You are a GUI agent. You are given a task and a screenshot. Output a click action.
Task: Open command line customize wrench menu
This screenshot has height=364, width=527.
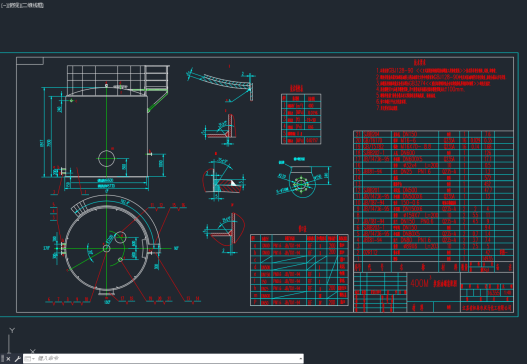tap(17, 359)
